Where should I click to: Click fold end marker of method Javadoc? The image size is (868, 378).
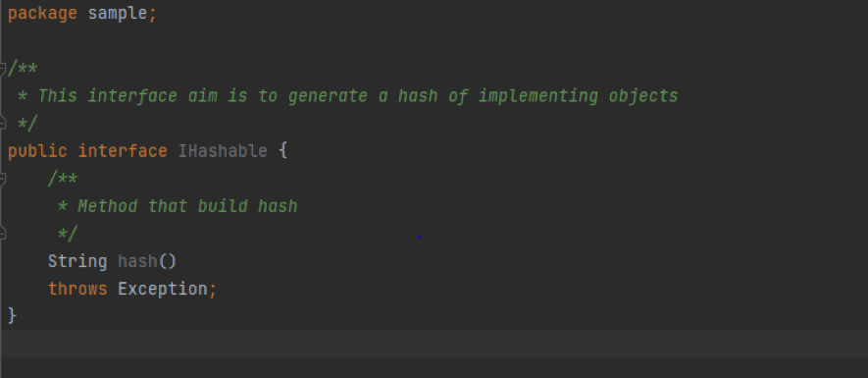click(x=2, y=234)
